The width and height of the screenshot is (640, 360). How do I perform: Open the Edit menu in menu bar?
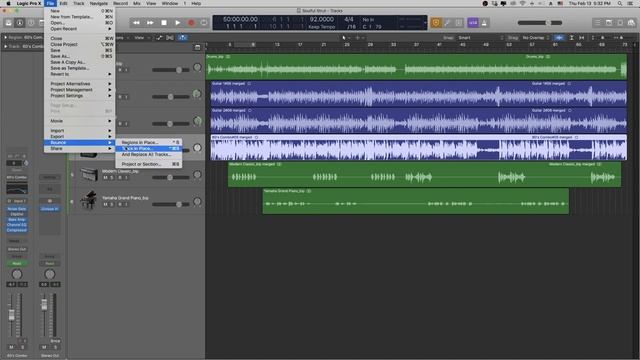point(63,3)
